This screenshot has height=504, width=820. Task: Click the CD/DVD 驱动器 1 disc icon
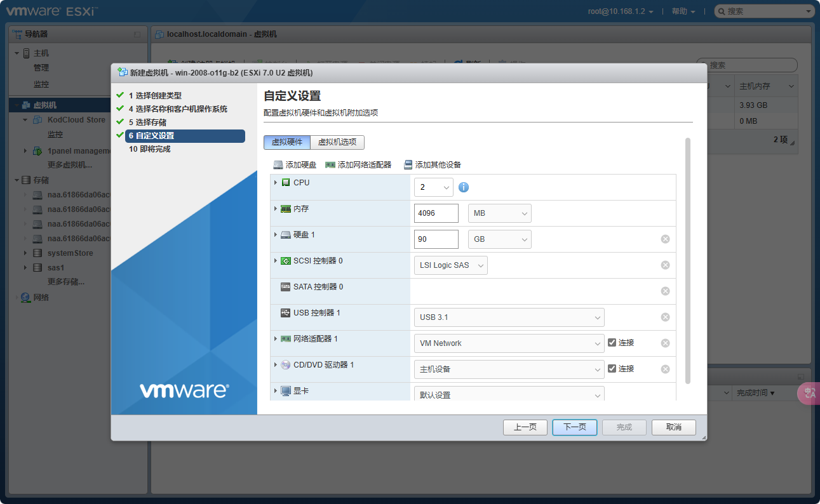pos(286,365)
